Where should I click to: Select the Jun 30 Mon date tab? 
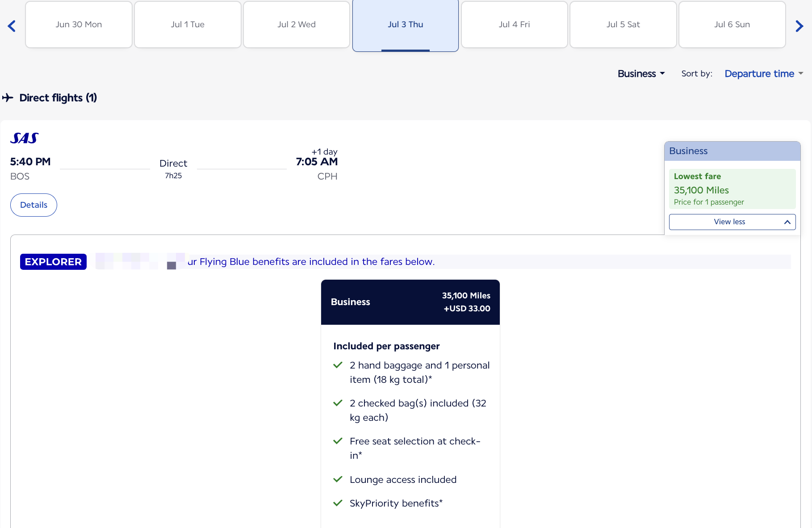click(x=79, y=25)
